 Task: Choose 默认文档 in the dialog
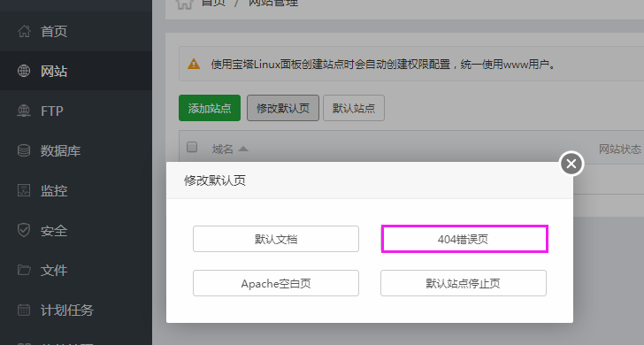[x=276, y=239]
